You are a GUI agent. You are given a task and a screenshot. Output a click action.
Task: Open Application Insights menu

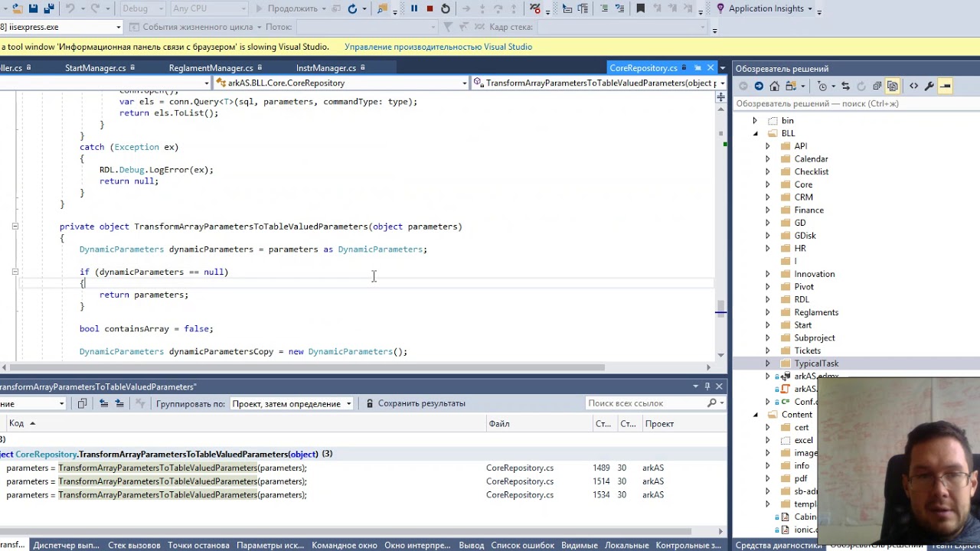click(x=766, y=8)
